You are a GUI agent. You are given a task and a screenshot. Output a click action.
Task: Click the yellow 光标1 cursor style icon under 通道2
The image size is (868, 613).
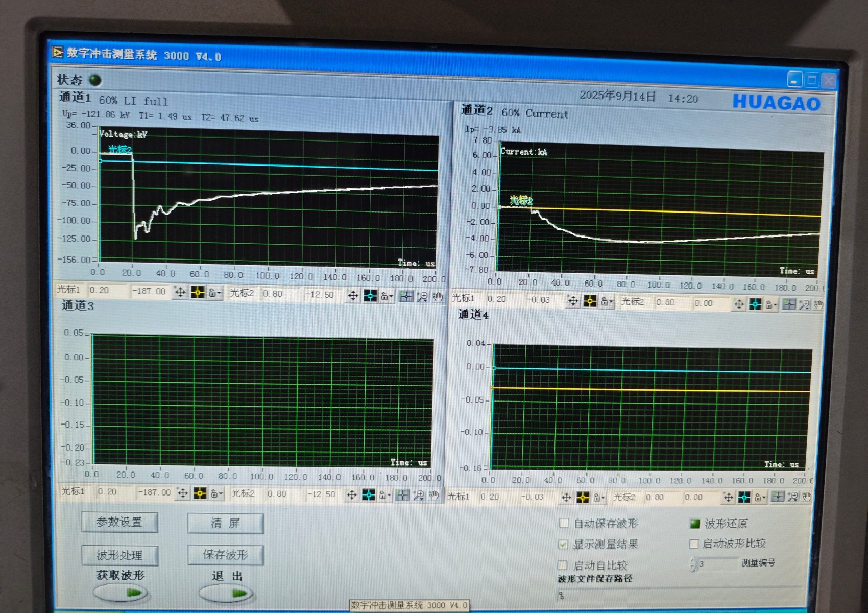(590, 301)
